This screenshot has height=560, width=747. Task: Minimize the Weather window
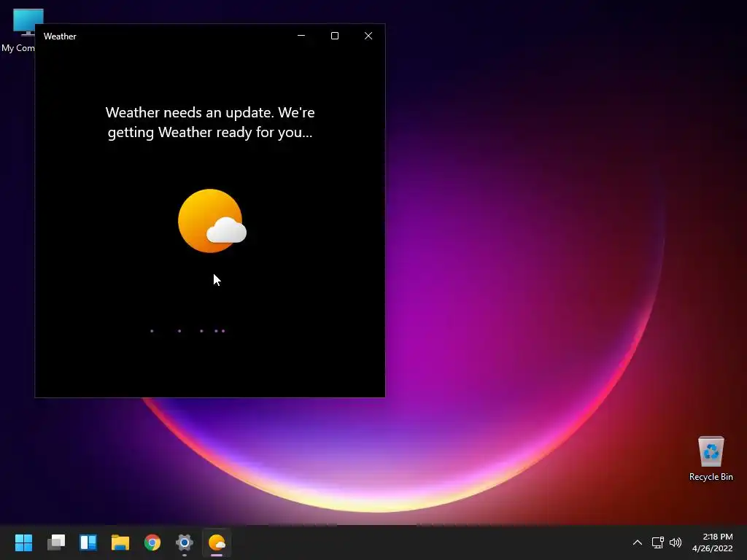coord(301,36)
